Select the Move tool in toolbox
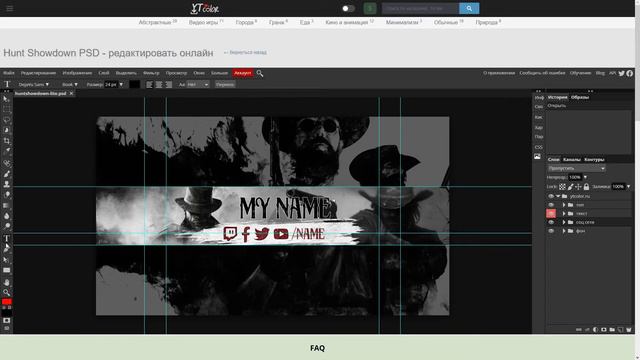The width and height of the screenshot is (640, 360). point(7,99)
